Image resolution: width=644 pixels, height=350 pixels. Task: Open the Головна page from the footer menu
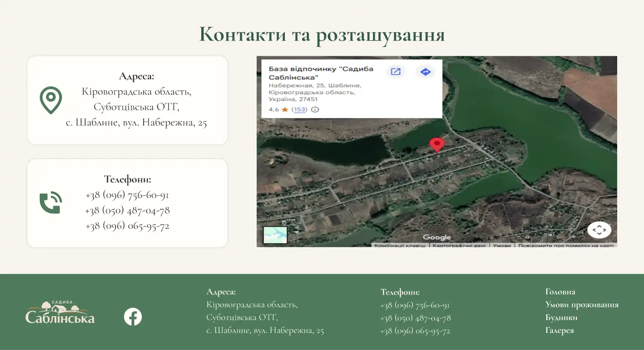click(x=560, y=291)
